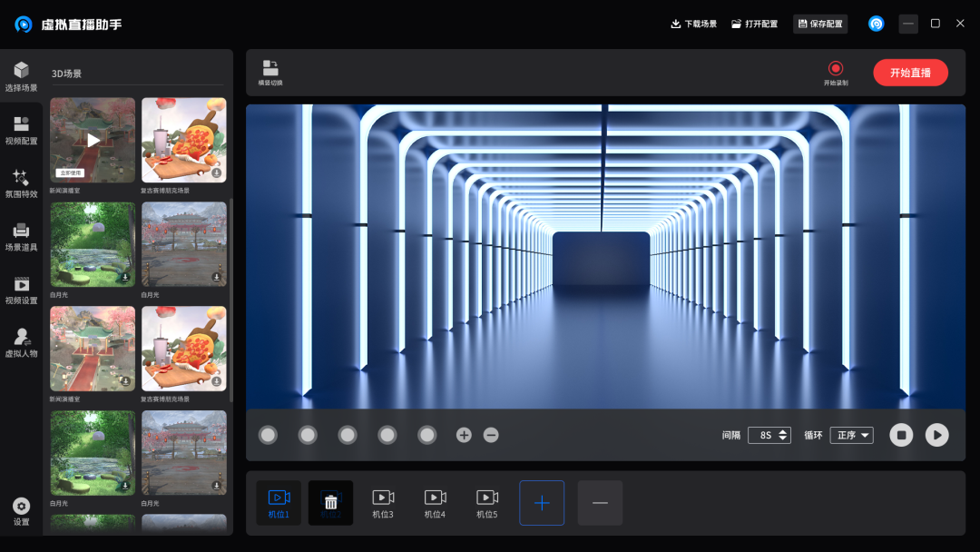This screenshot has width=980, height=552.
Task: Download the topmost forest 自月光 scene icon
Action: pyautogui.click(x=125, y=277)
